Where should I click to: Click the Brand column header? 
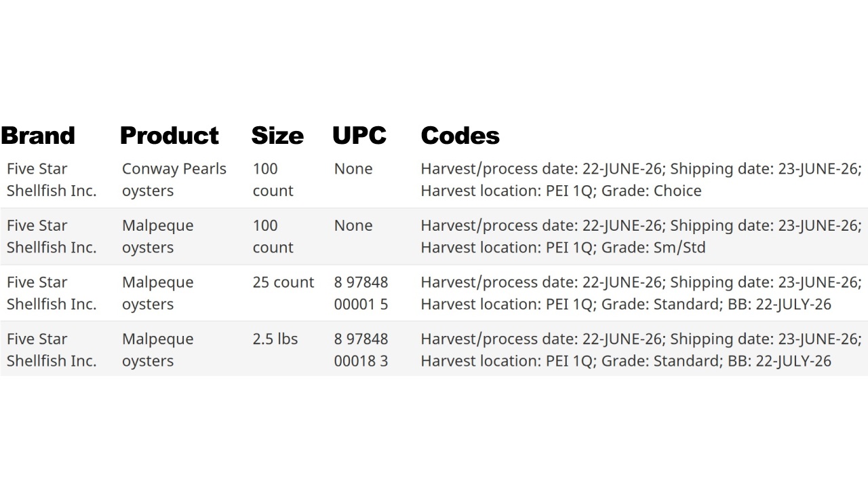tap(38, 136)
